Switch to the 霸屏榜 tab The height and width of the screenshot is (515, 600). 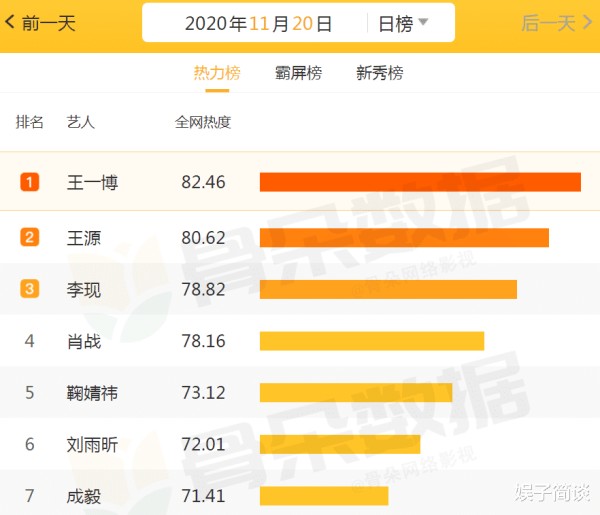[298, 73]
